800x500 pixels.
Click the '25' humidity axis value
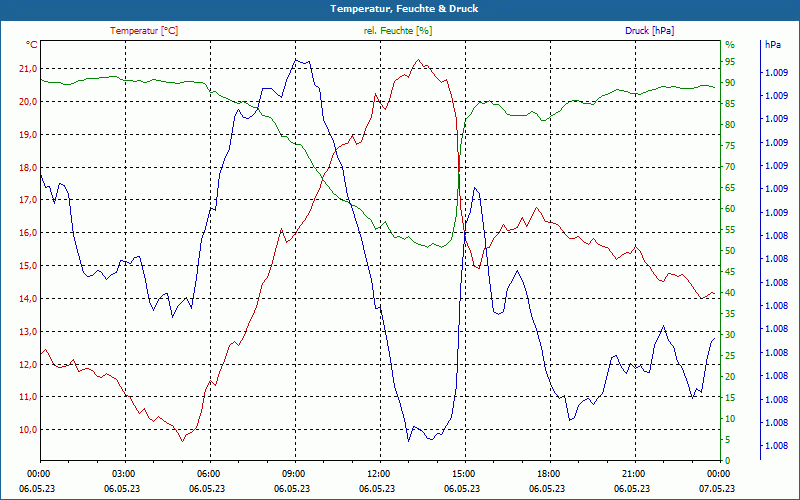coord(730,356)
